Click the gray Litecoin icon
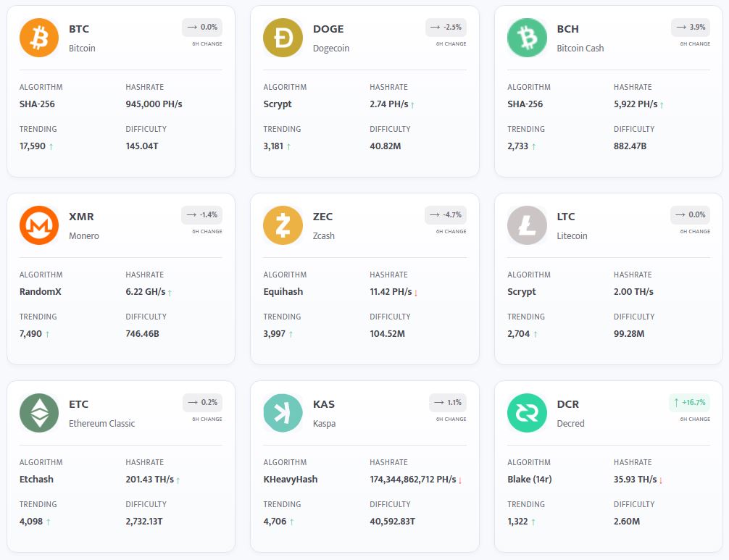The image size is (729, 560). [527, 225]
